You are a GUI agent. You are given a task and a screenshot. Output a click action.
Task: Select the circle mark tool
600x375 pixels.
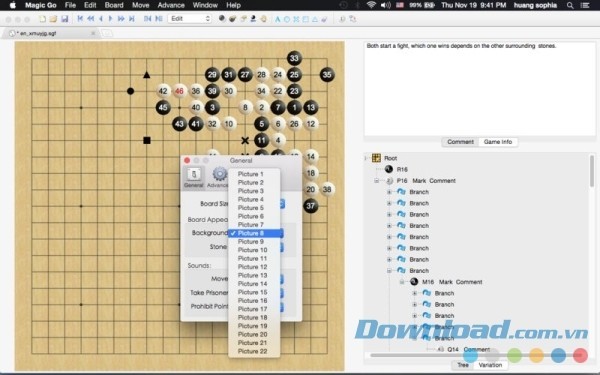click(x=287, y=19)
